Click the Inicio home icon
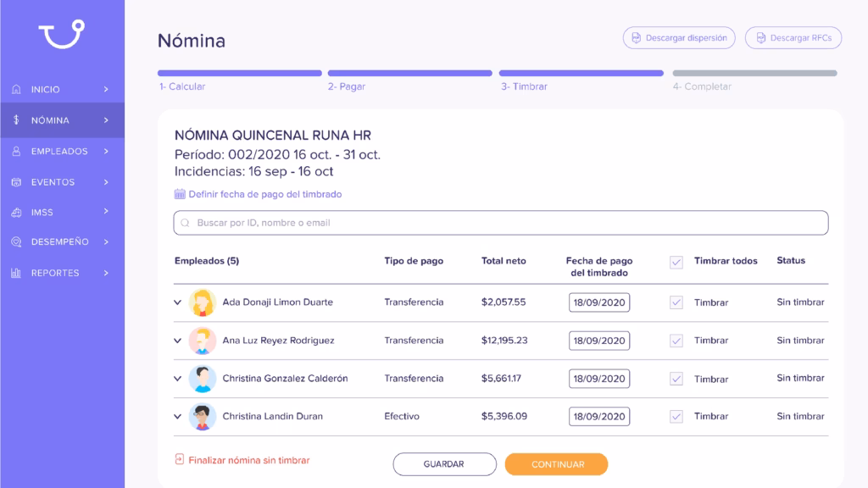This screenshot has width=868, height=488. tap(16, 89)
